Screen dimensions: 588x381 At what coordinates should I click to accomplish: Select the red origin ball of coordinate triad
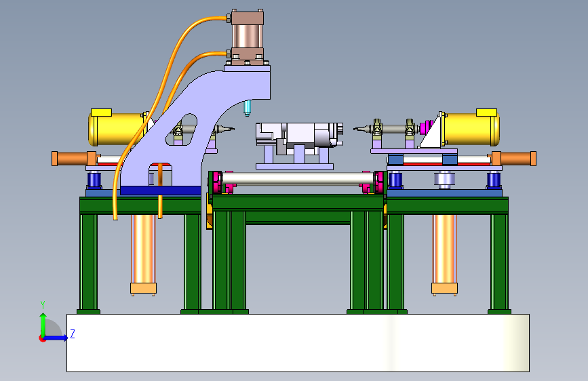[42, 338]
